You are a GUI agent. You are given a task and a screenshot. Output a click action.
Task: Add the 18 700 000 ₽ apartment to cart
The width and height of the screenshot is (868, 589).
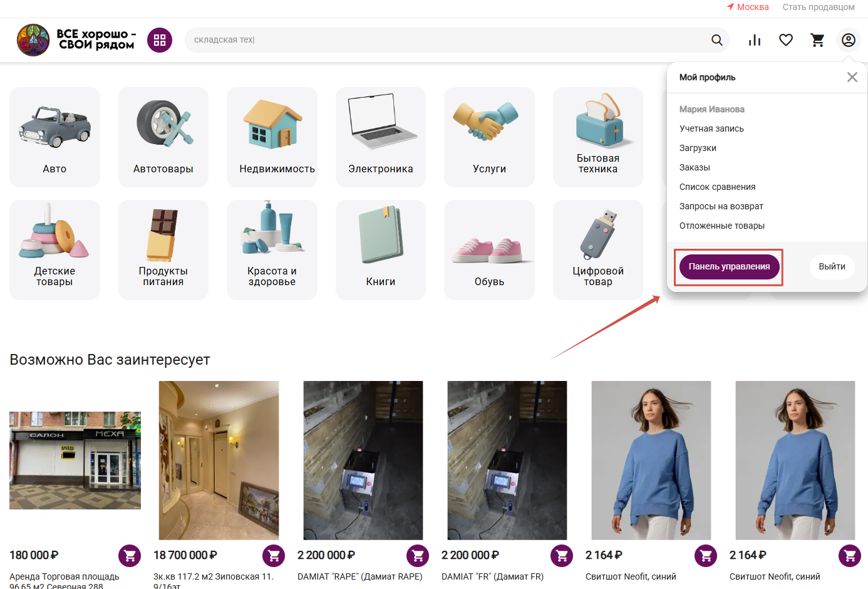[x=274, y=555]
